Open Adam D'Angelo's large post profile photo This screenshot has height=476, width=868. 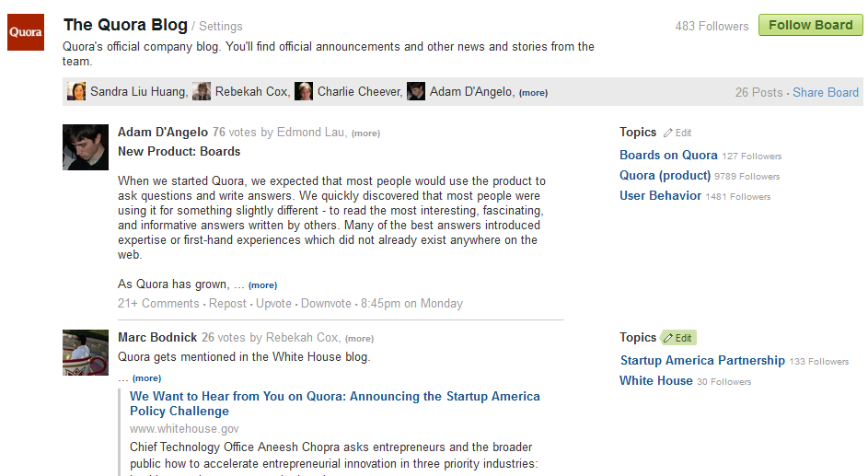(86, 147)
